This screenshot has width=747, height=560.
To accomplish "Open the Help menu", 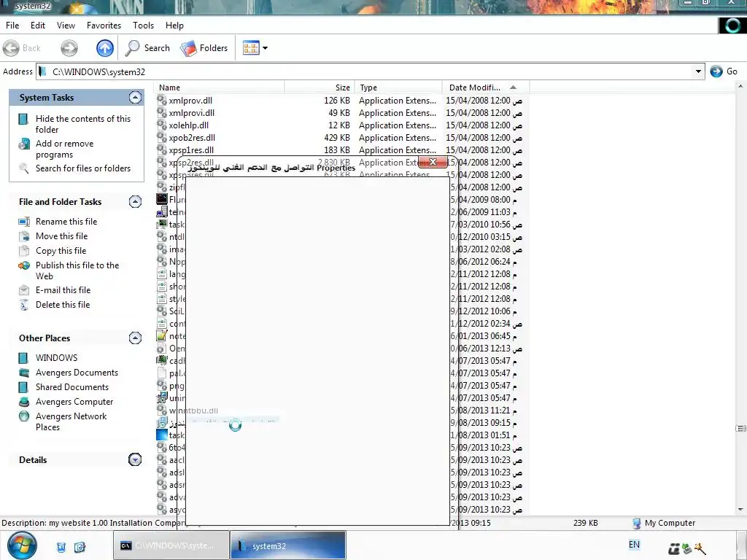I will click(x=174, y=26).
